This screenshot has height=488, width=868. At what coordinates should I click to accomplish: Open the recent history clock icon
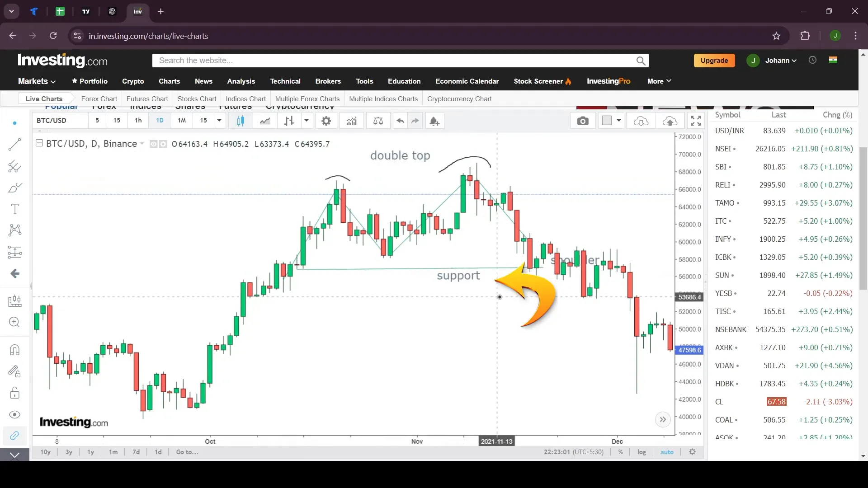pos(812,60)
